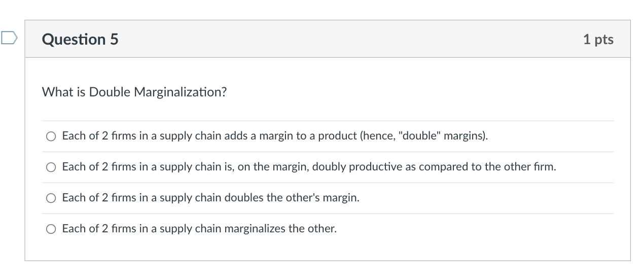This screenshot has height=279, width=644.
Task: Select the first answer option's radio circle
Action: [x=51, y=136]
